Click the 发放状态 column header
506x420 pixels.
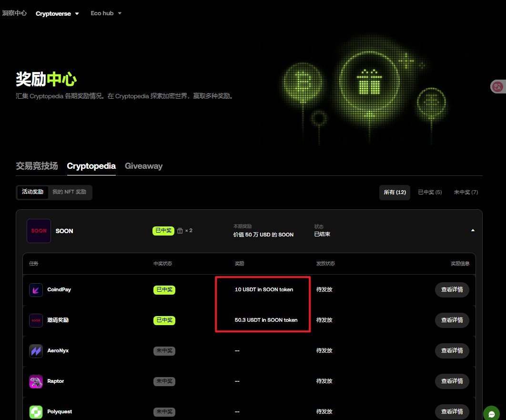(x=325, y=264)
